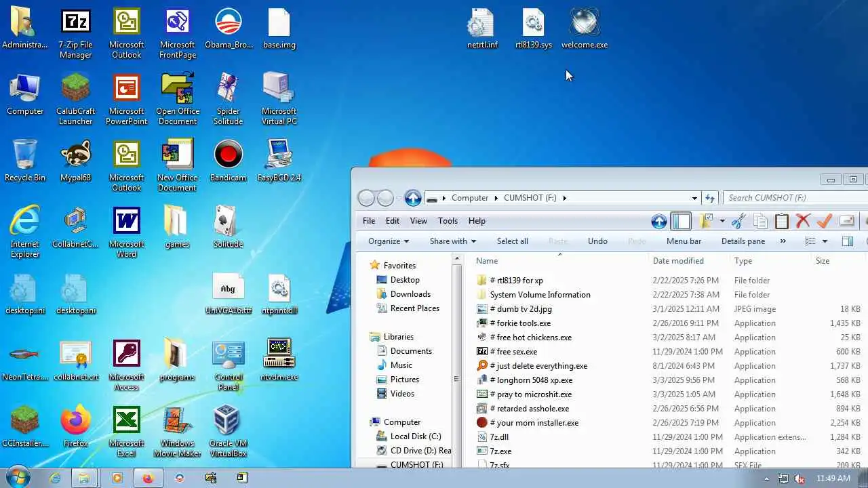Click the Select all button
The height and width of the screenshot is (488, 868).
coord(513,241)
